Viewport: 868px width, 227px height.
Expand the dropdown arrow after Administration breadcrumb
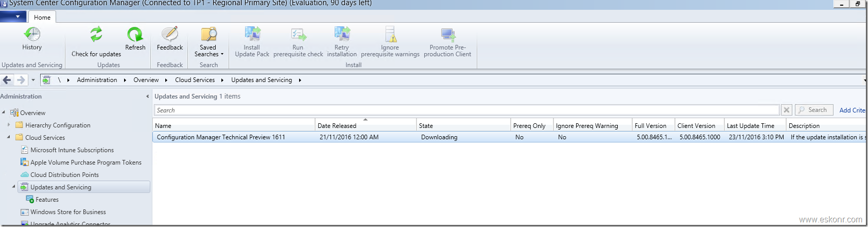point(125,80)
